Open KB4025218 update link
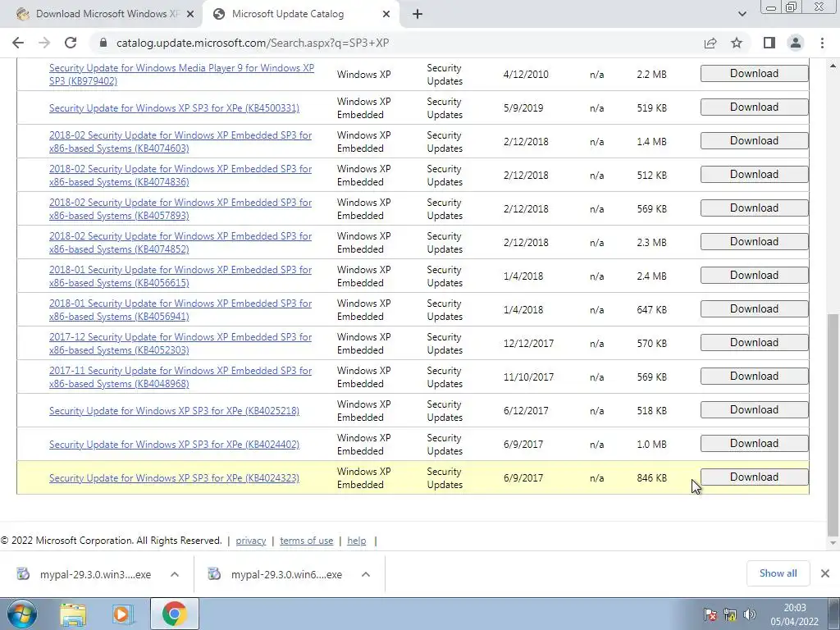This screenshot has height=630, width=840. click(174, 411)
